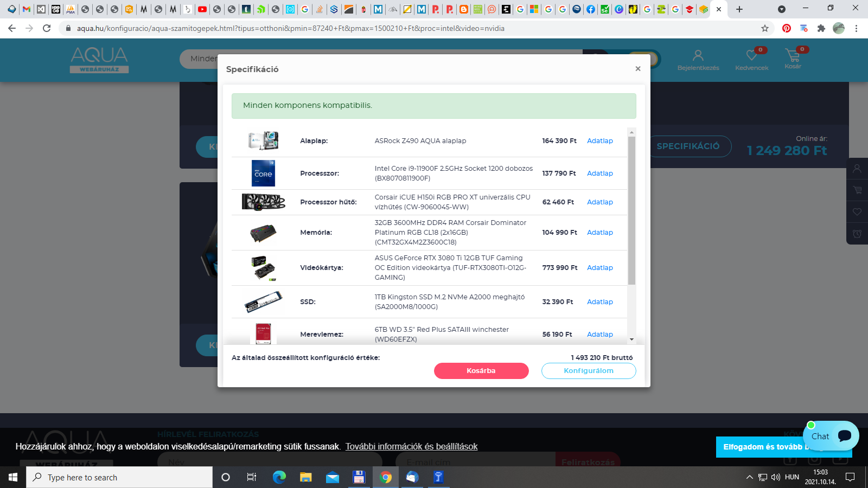Open the Kosár shopping cart icon
The height and width of the screenshot is (488, 868).
pyautogui.click(x=793, y=59)
